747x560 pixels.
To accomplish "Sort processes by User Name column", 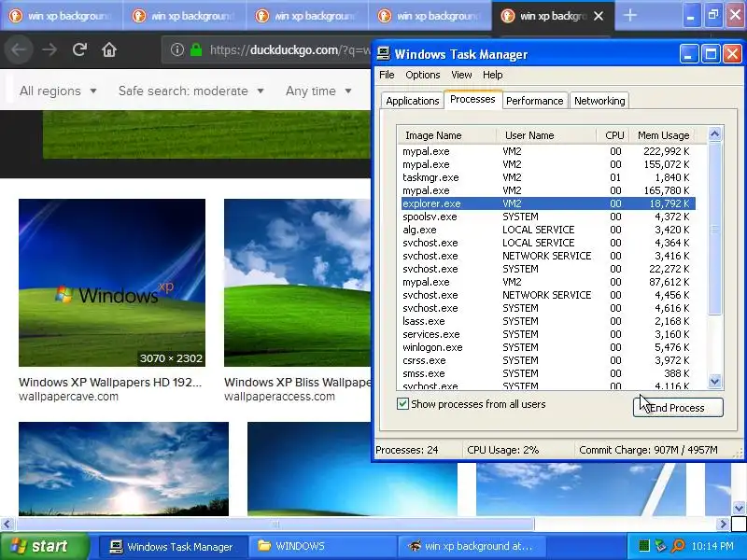I will 546,135.
